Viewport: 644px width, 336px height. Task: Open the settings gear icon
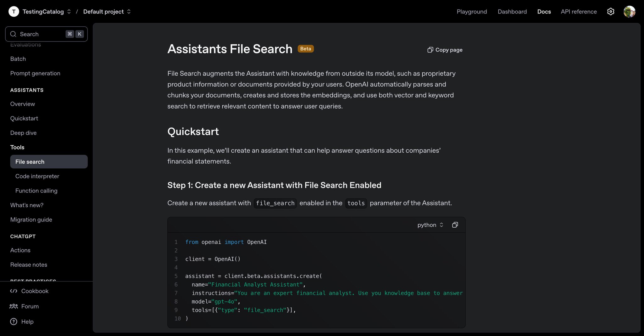(610, 12)
